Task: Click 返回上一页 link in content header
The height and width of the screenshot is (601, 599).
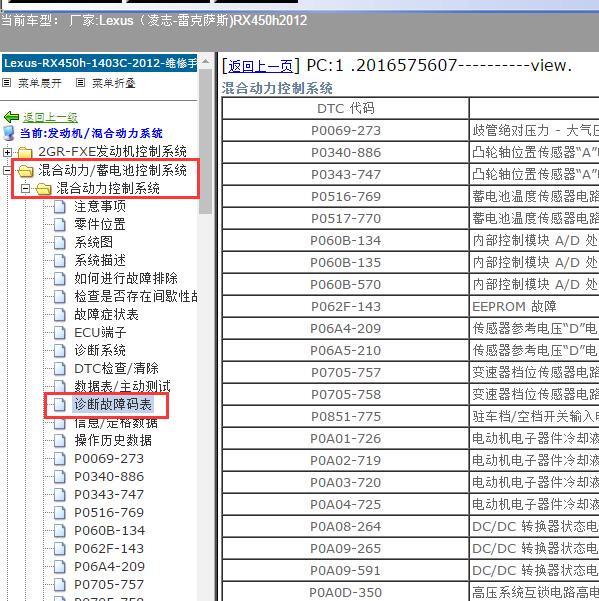Action: point(260,66)
